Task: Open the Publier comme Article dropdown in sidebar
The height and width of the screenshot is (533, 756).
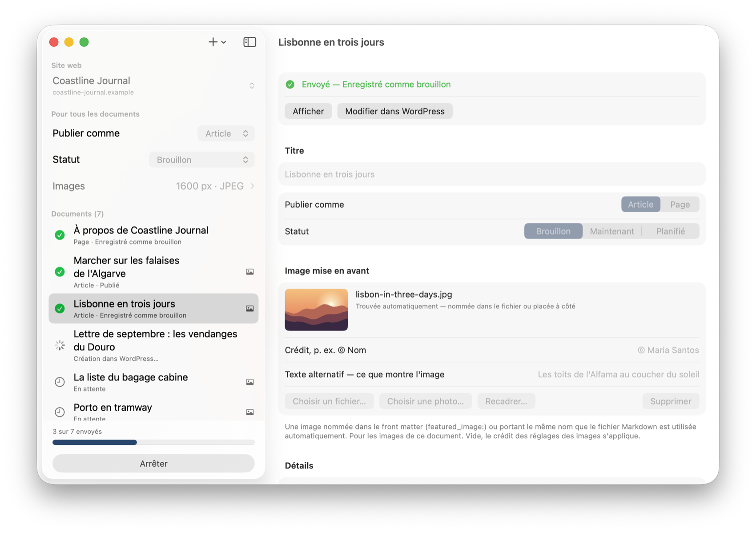Action: click(x=226, y=133)
